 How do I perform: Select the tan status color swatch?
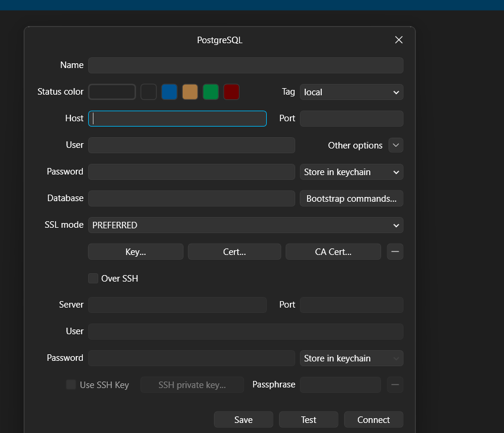(x=190, y=92)
